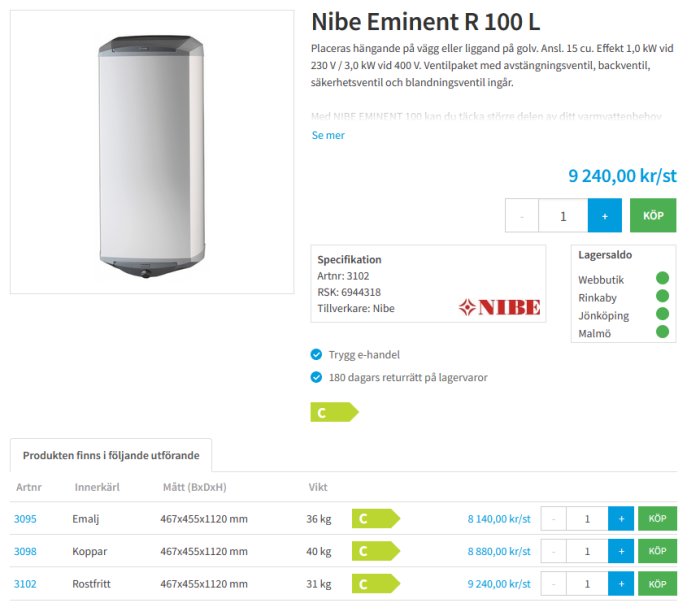Click energy label C for Rostfritt row
Image resolution: width=700 pixels, height=616 pixels.
(x=375, y=584)
